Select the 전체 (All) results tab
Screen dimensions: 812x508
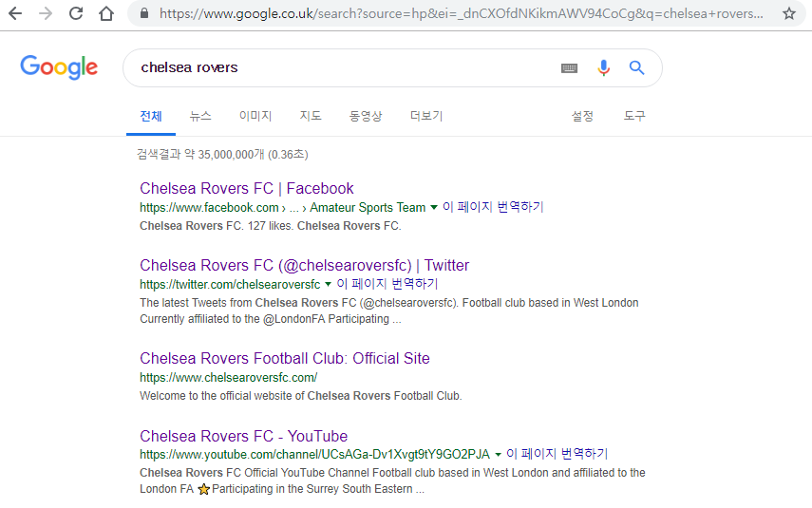coord(151,116)
